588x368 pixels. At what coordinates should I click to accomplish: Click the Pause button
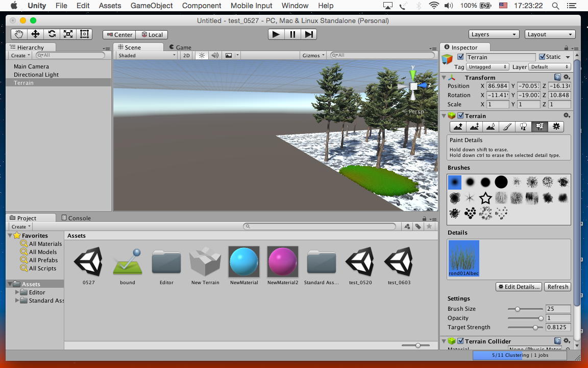(x=292, y=34)
